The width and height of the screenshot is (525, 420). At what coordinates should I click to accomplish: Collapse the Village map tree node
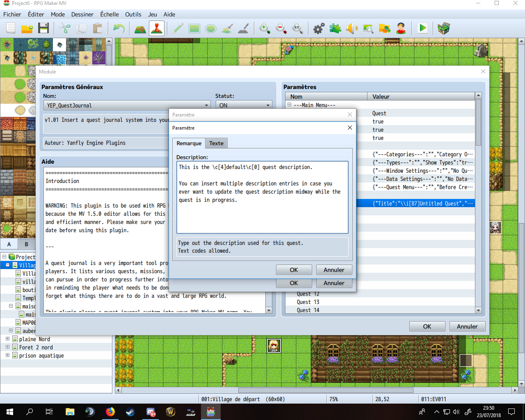pos(7,265)
